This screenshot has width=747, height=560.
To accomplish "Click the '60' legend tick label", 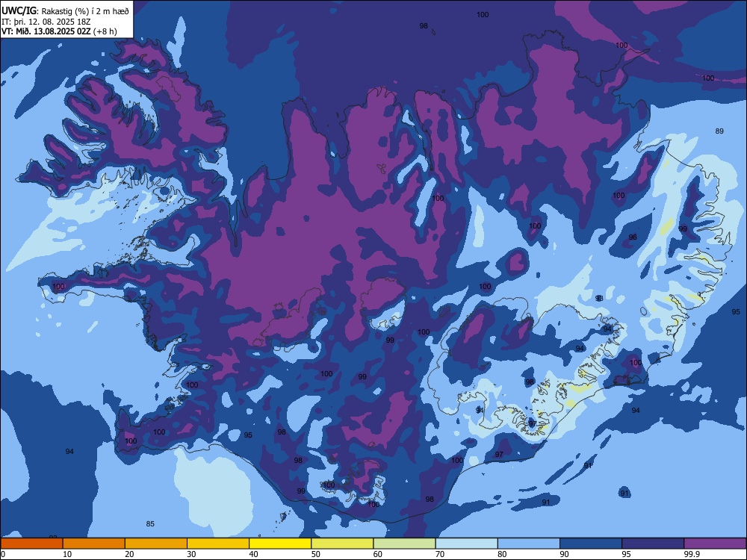I will coord(378,554).
